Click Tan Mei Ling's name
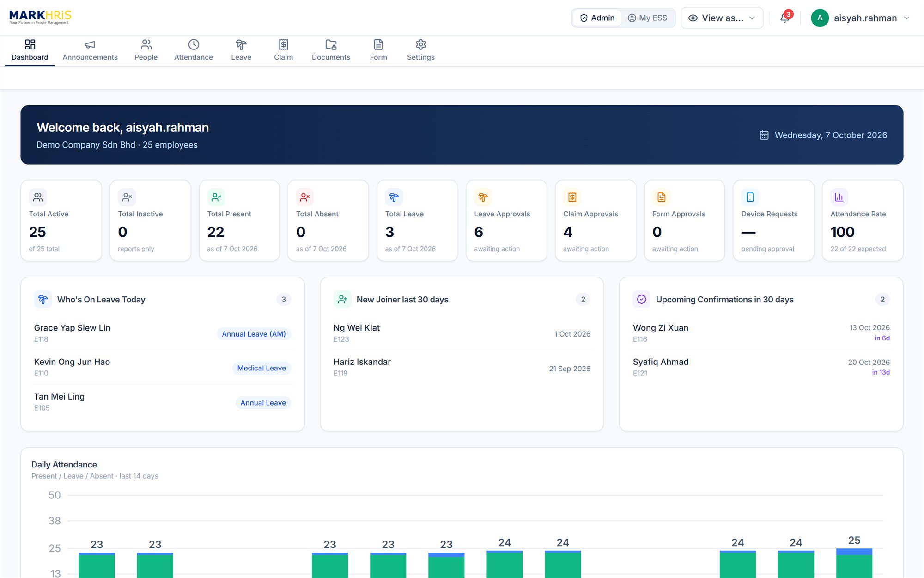This screenshot has height=578, width=924. [59, 397]
